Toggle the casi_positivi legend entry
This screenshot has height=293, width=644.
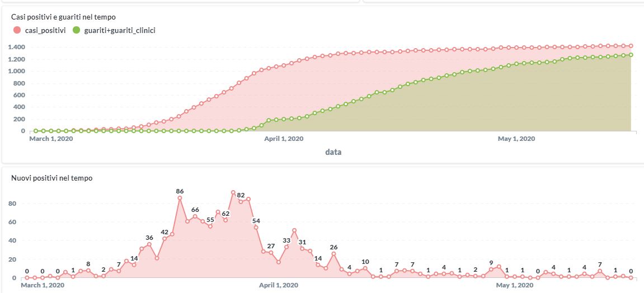[46, 30]
